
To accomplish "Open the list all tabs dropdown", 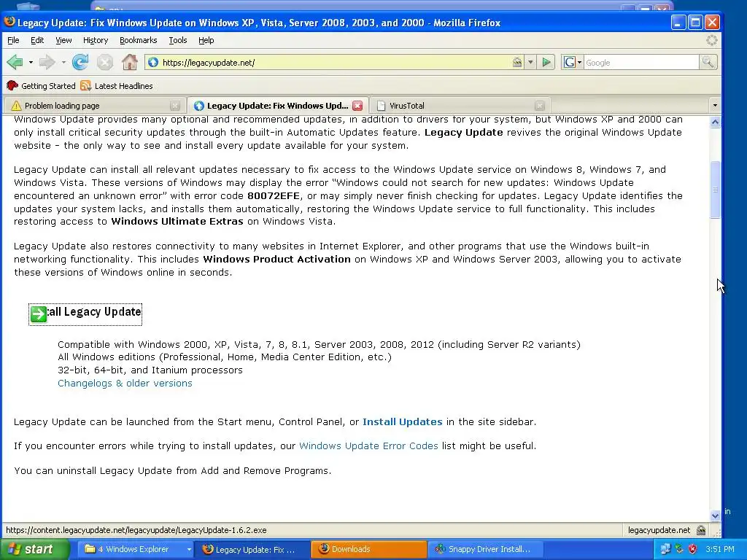I will [x=714, y=105].
